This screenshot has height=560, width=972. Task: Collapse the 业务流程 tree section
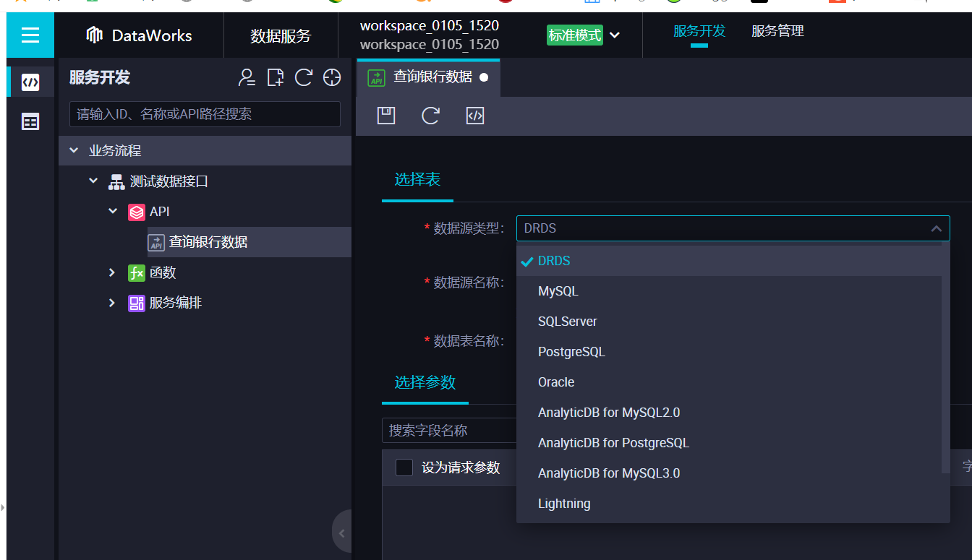74,150
